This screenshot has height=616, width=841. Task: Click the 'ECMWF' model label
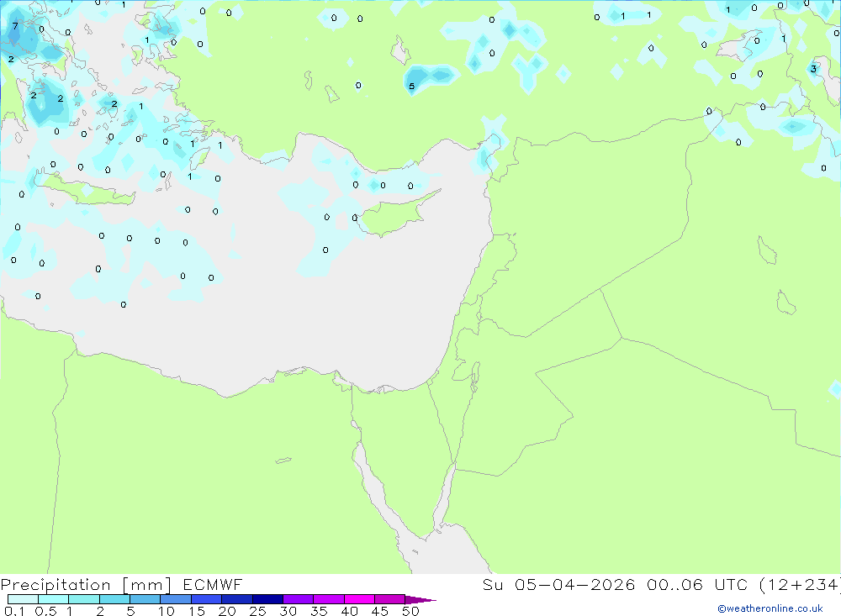pyautogui.click(x=213, y=584)
